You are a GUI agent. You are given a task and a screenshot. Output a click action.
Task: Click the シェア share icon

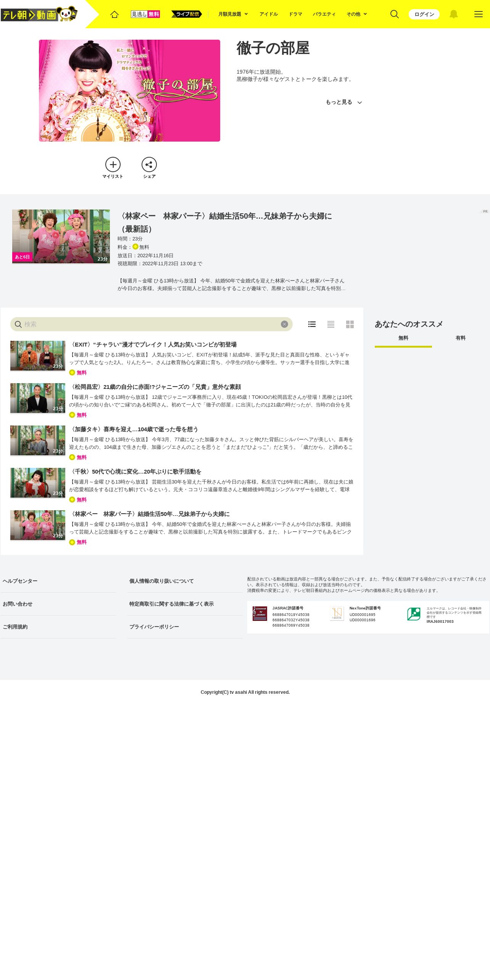click(x=149, y=168)
